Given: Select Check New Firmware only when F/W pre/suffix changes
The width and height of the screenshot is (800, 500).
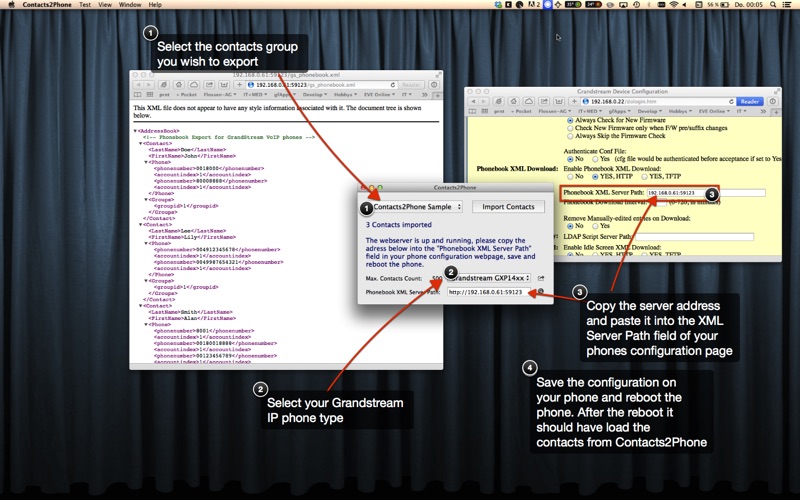Looking at the screenshot, I should click(x=570, y=128).
